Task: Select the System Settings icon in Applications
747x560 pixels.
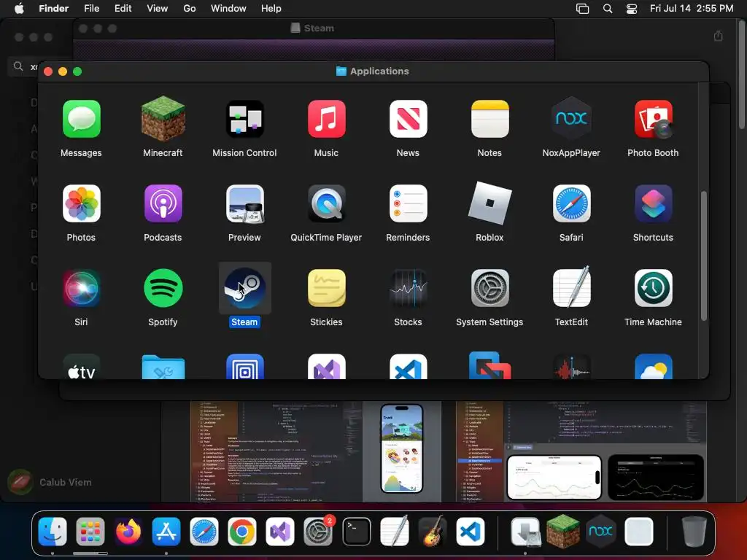Action: 489,288
